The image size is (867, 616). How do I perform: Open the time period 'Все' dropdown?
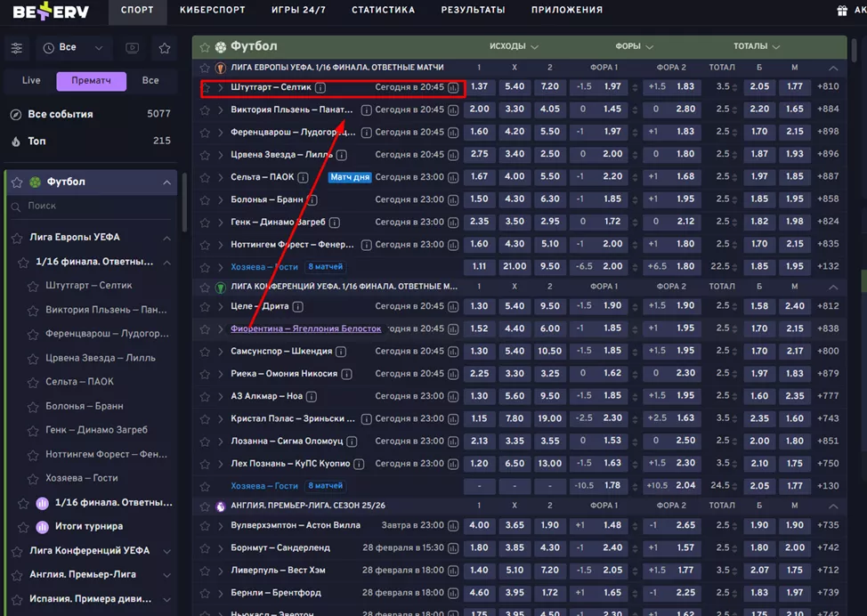pos(75,47)
